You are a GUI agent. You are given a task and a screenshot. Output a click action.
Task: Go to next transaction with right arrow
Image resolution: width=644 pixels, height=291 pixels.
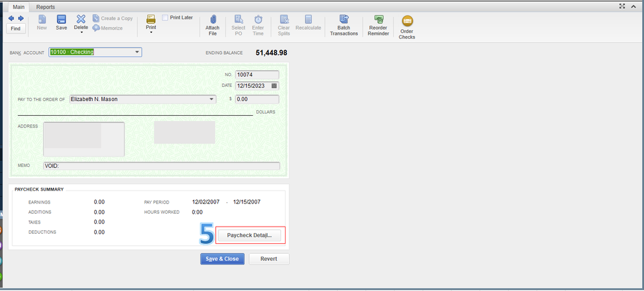pyautogui.click(x=21, y=19)
